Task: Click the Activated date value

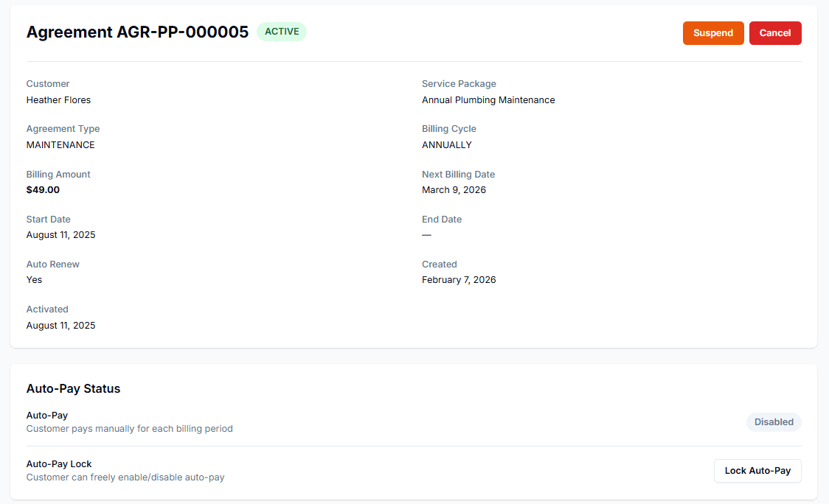Action: (x=60, y=326)
